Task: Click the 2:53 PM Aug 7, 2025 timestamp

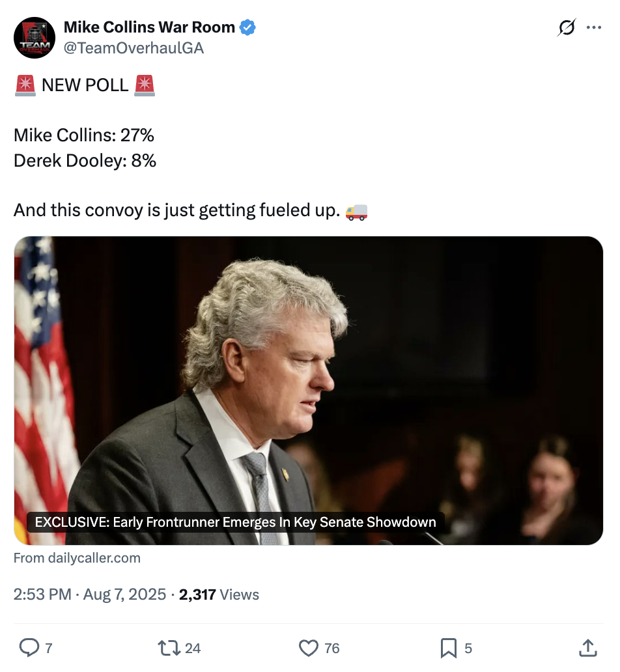Action: (90, 595)
